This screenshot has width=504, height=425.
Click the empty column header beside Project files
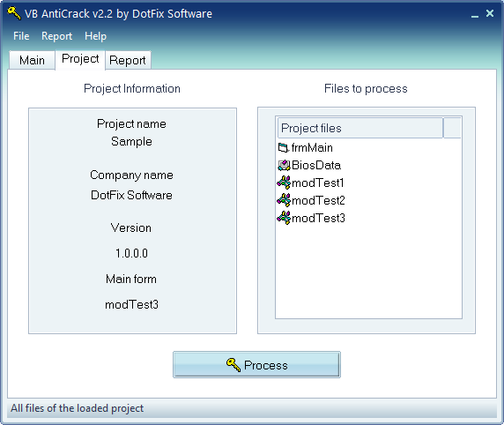[x=452, y=128]
